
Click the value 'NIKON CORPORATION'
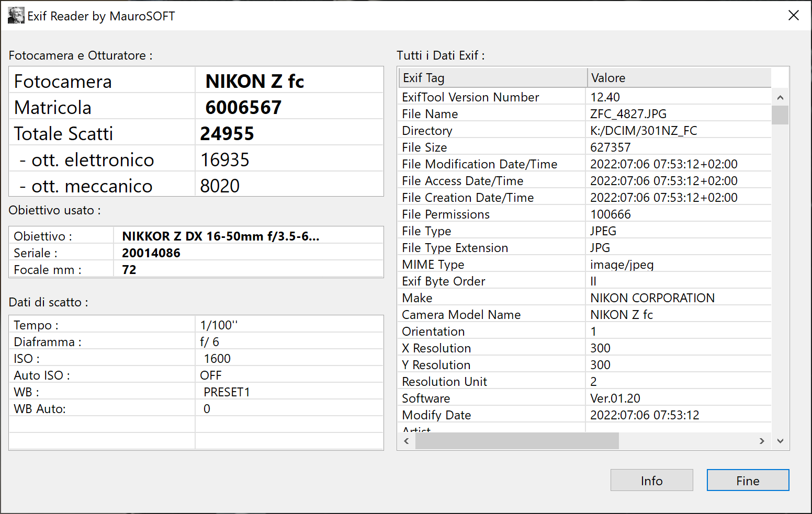652,298
